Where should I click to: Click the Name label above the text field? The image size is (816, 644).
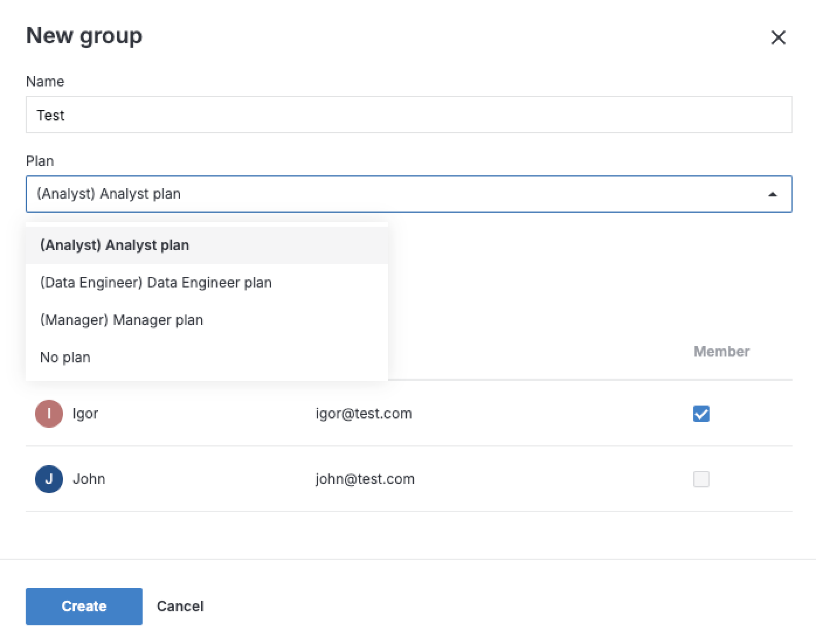[44, 81]
